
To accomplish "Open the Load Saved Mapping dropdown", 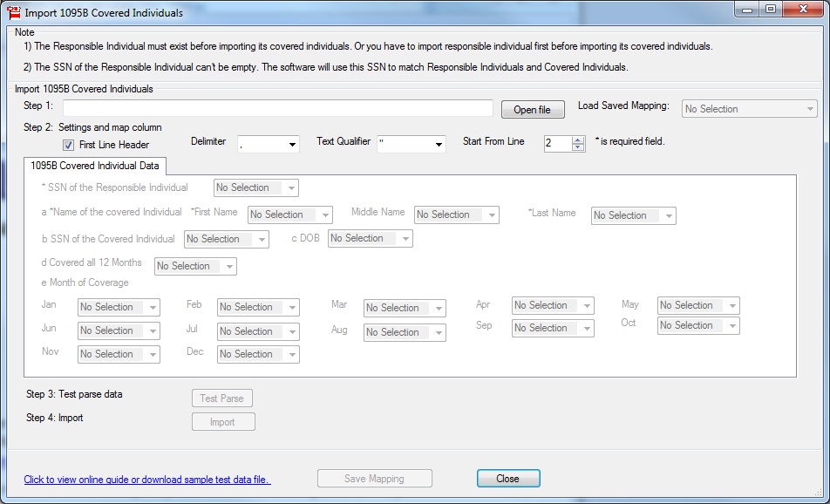I will tap(749, 109).
